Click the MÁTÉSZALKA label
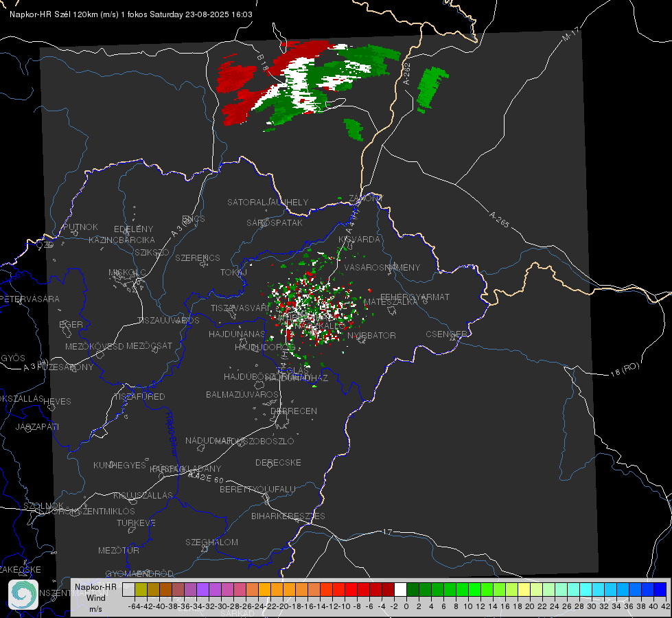This screenshot has width=672, height=618. tap(391, 302)
